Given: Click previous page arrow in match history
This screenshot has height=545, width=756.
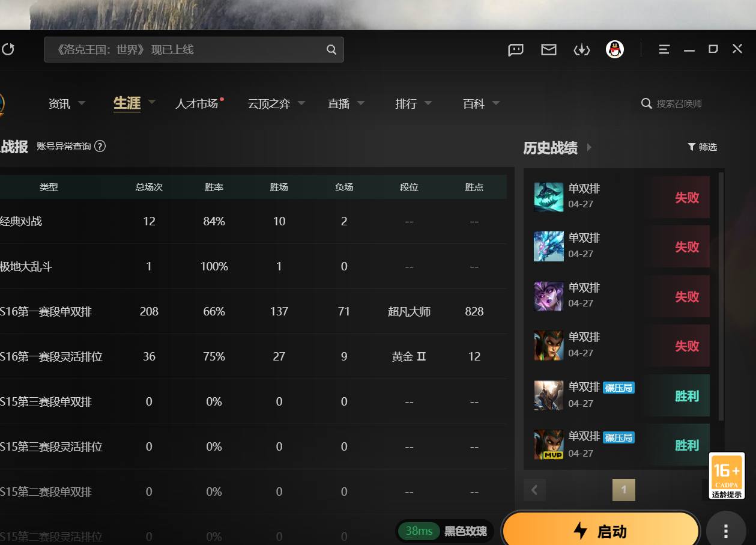Looking at the screenshot, I should [x=534, y=490].
